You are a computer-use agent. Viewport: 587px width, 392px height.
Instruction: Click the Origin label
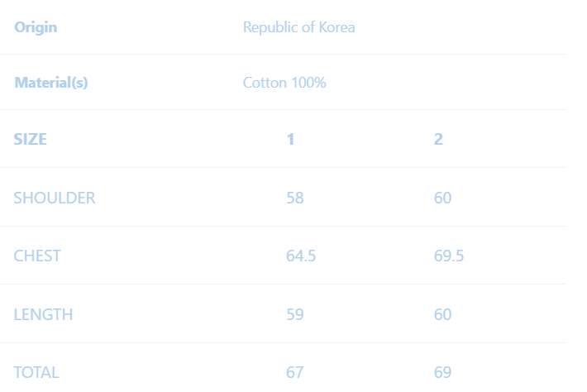[x=36, y=27]
